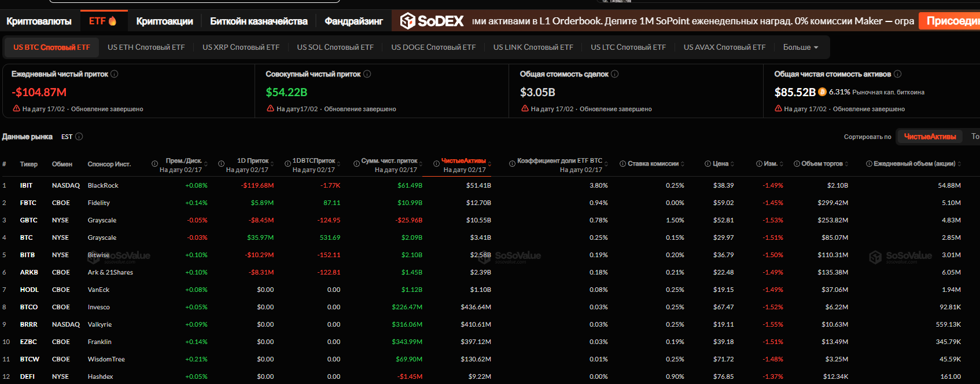Image resolution: width=980 pixels, height=384 pixels.
Task: Click the orange Bitcoin coin icon
Action: tap(822, 92)
